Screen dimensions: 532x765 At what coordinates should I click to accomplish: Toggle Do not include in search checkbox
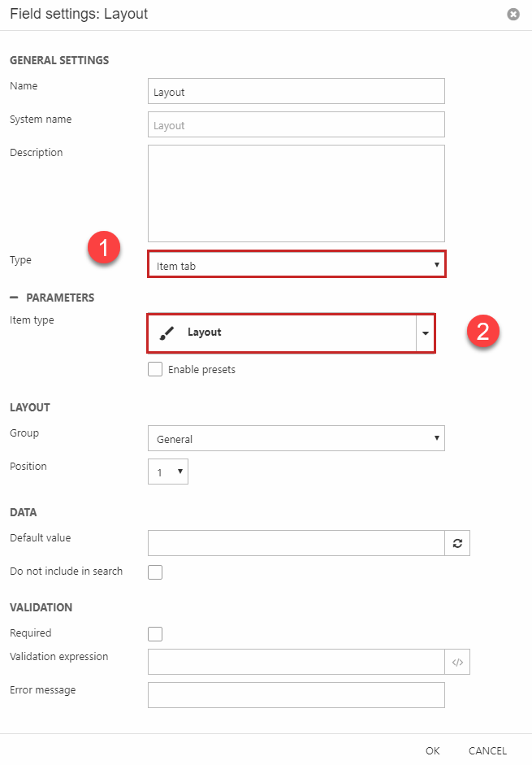coord(155,572)
